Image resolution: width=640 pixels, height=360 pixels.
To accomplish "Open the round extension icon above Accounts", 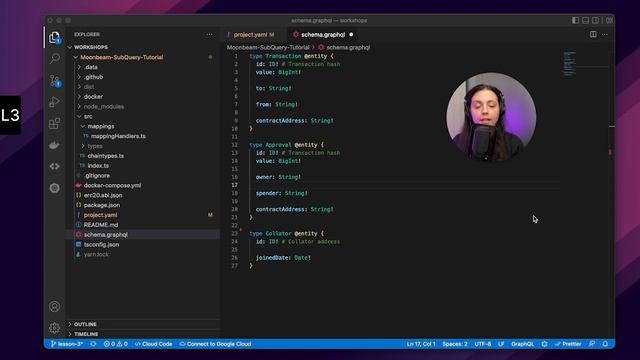I will 54,188.
